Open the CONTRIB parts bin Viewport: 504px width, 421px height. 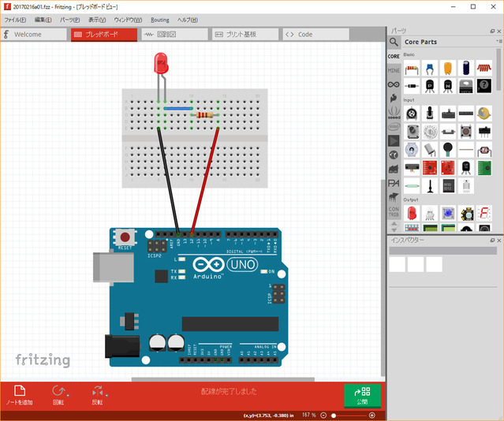(394, 212)
